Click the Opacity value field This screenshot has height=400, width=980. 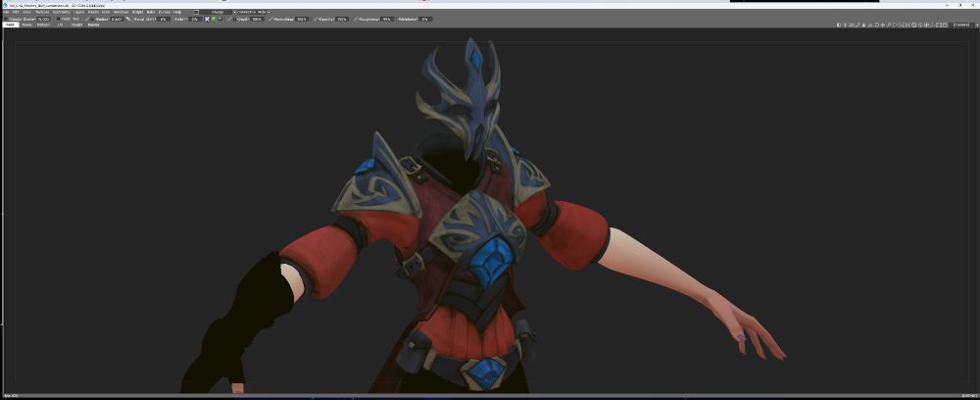[342, 20]
